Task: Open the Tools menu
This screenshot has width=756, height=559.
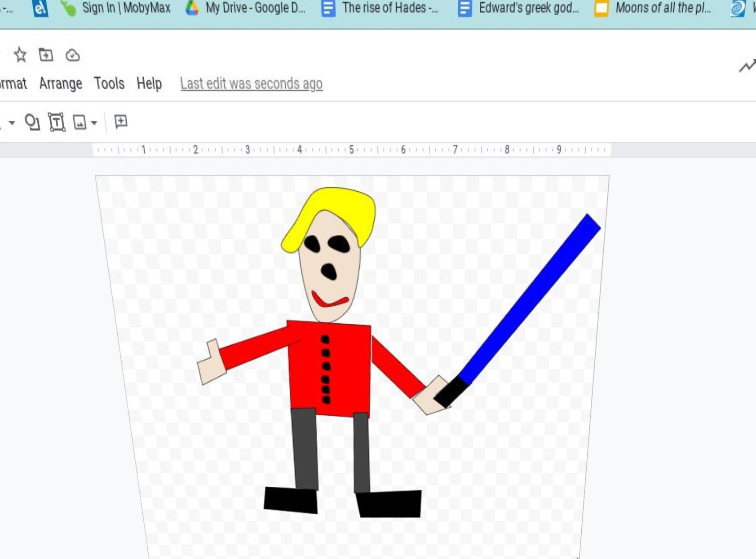Action: tap(109, 84)
